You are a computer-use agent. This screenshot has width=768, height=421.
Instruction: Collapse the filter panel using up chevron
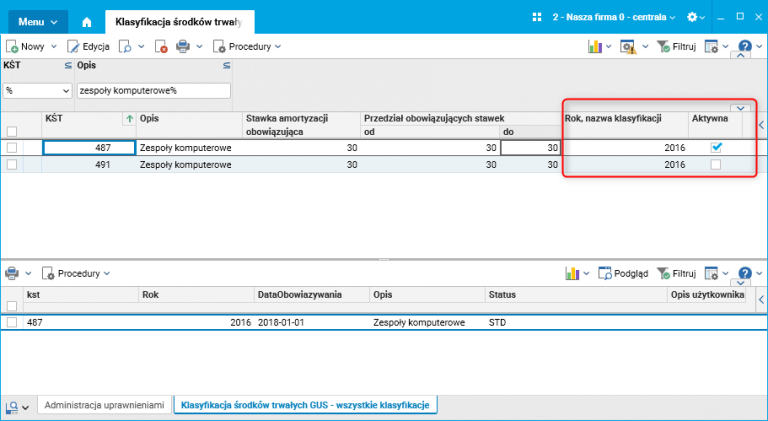coord(741,55)
